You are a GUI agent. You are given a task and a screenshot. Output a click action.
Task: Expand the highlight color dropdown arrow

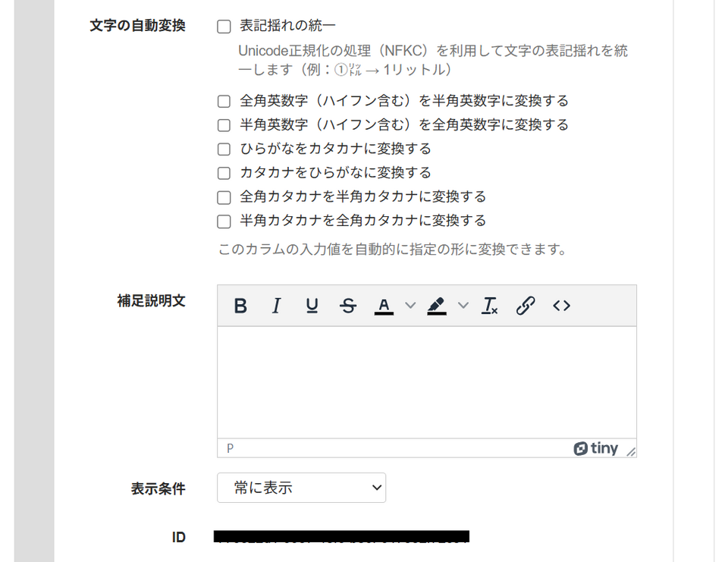click(x=463, y=306)
